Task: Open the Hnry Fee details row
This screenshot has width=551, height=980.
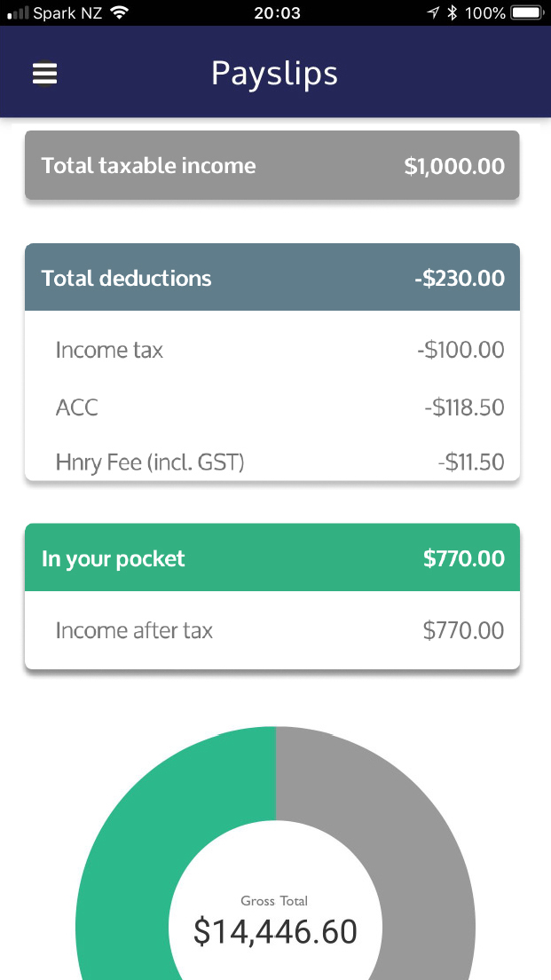Action: tap(272, 462)
